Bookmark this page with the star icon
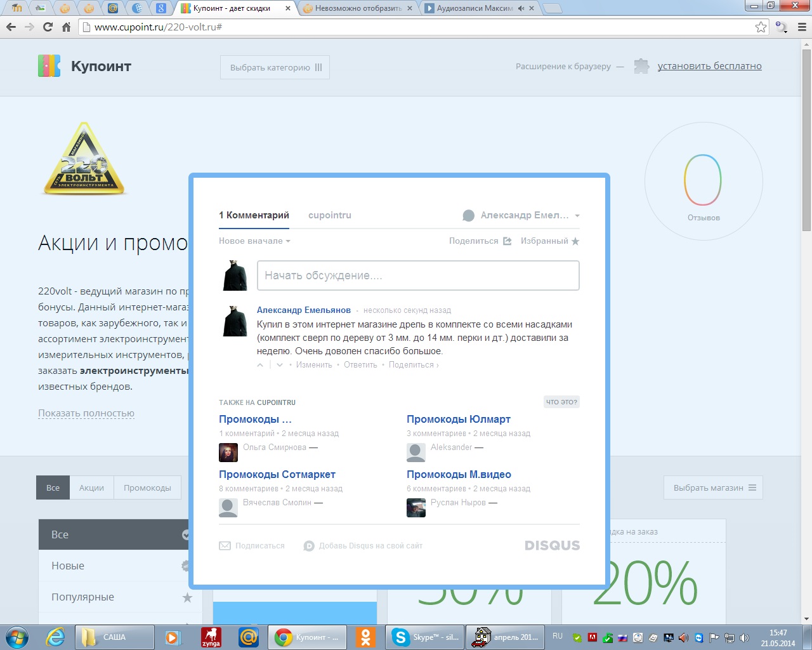 point(761,27)
